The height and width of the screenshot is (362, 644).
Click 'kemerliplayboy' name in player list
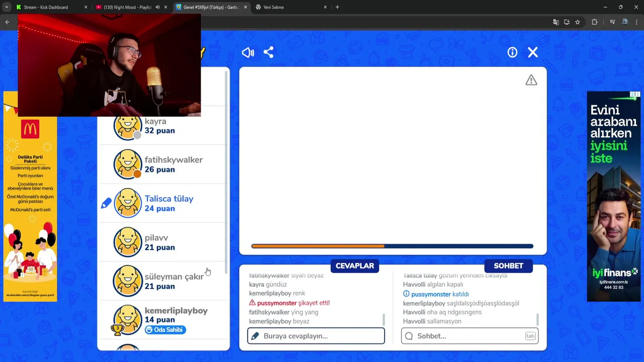click(176, 311)
